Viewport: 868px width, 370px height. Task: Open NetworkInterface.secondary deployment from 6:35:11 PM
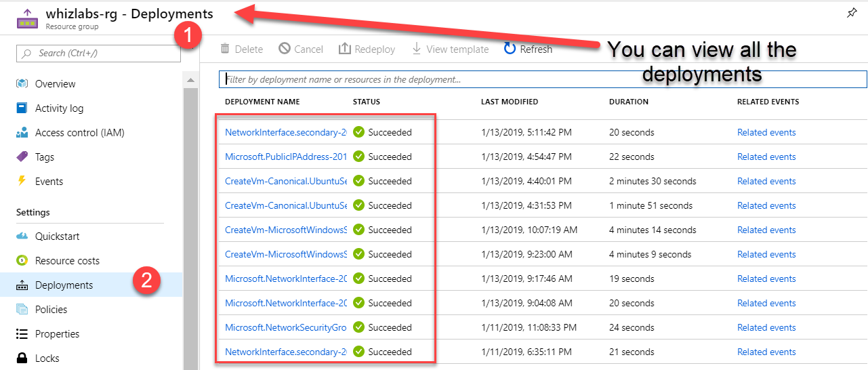[x=286, y=352]
